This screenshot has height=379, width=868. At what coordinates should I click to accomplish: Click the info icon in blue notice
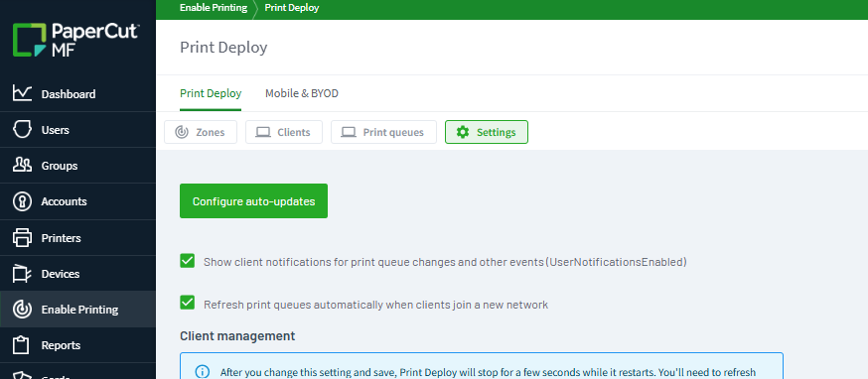pos(203,372)
